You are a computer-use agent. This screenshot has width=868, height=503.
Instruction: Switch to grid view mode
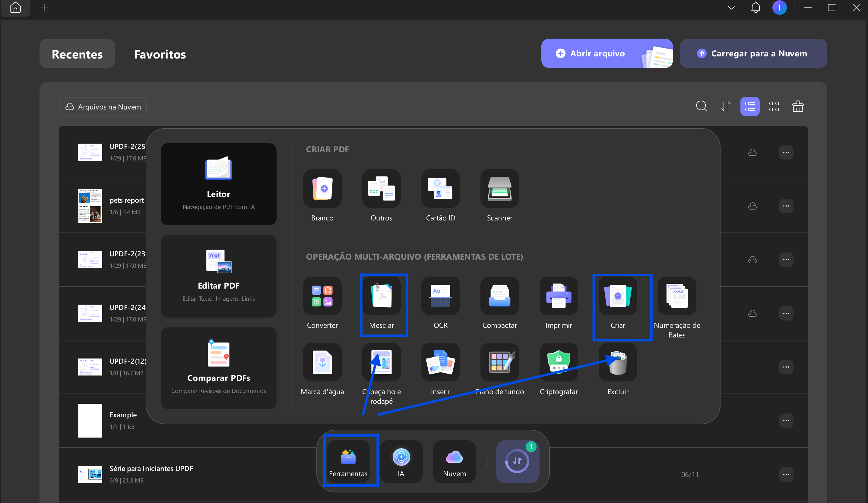click(774, 106)
